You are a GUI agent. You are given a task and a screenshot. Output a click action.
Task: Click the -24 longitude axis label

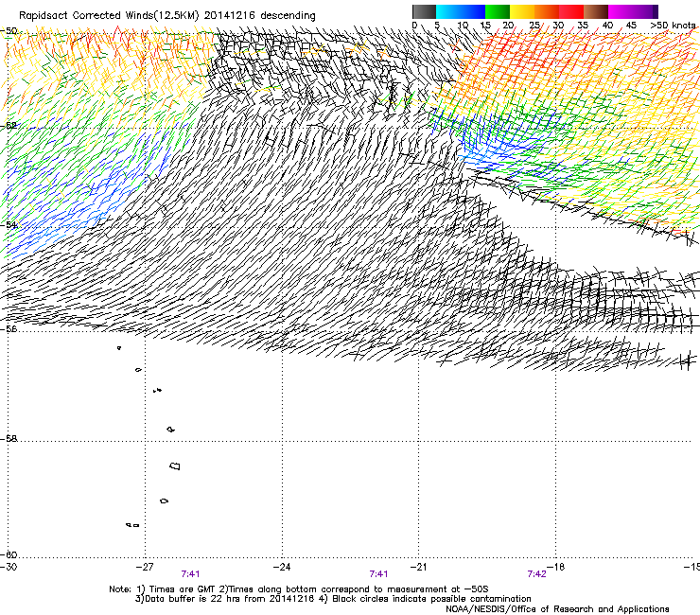click(x=282, y=567)
